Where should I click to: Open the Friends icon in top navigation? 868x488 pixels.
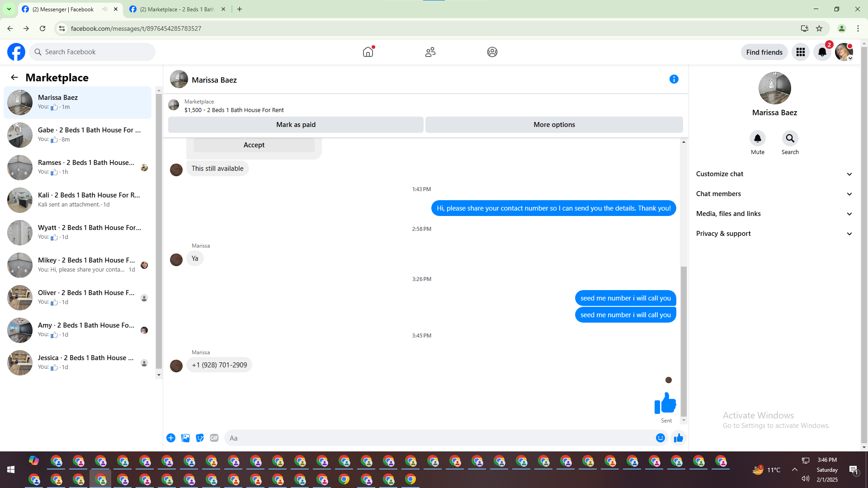point(430,52)
